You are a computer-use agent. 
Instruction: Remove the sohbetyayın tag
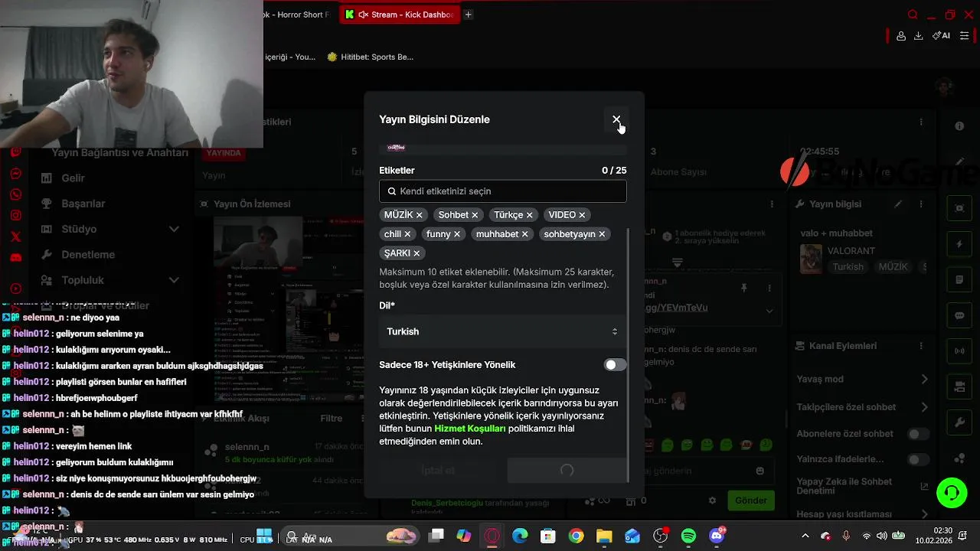602,234
